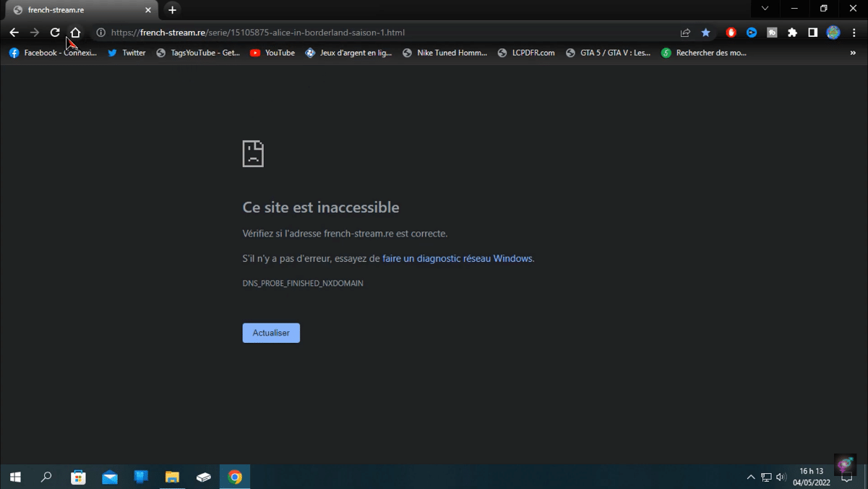Open the Chrome three-dot menu
Image resolution: width=868 pixels, height=489 pixels.
(x=854, y=33)
